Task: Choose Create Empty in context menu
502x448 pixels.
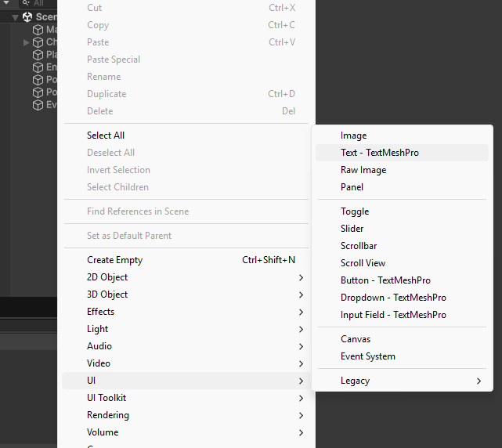Action: click(186, 260)
